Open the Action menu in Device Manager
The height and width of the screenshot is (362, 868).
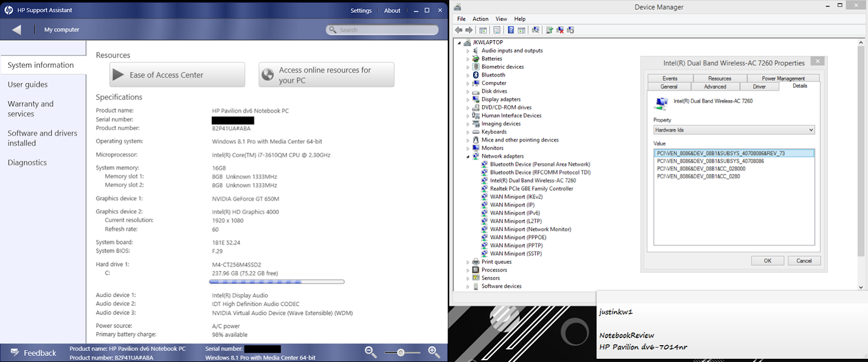click(480, 18)
